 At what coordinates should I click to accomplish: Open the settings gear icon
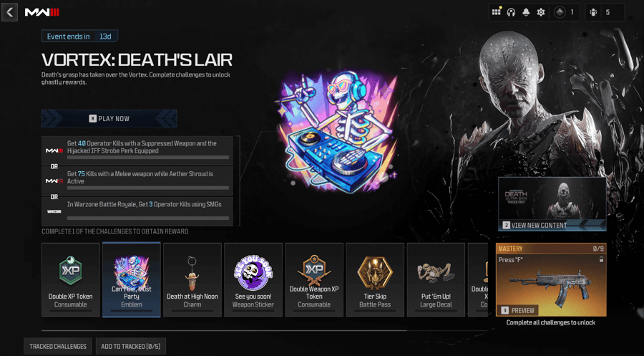point(541,12)
